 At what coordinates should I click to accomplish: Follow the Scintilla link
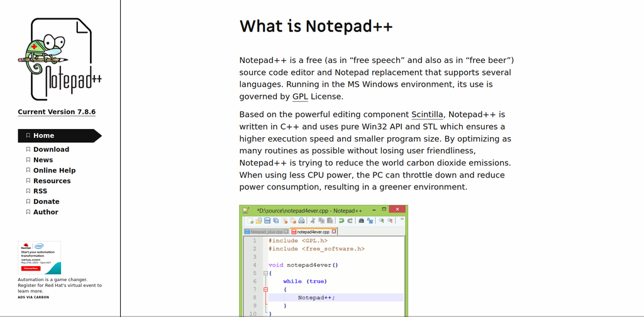click(x=427, y=114)
